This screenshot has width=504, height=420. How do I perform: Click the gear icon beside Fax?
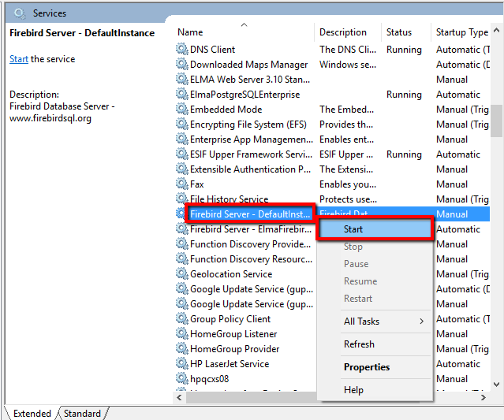click(x=182, y=184)
